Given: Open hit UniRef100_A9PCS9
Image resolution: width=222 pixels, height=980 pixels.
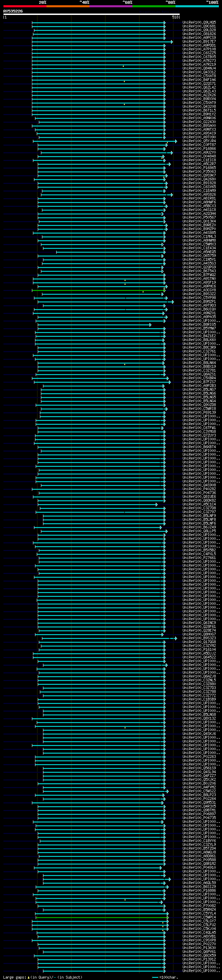Looking at the screenshot, I should 199,38.
